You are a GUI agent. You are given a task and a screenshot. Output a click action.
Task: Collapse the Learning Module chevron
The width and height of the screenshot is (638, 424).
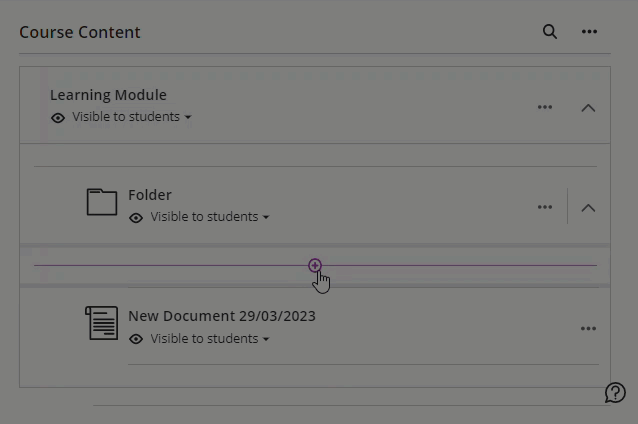(588, 107)
